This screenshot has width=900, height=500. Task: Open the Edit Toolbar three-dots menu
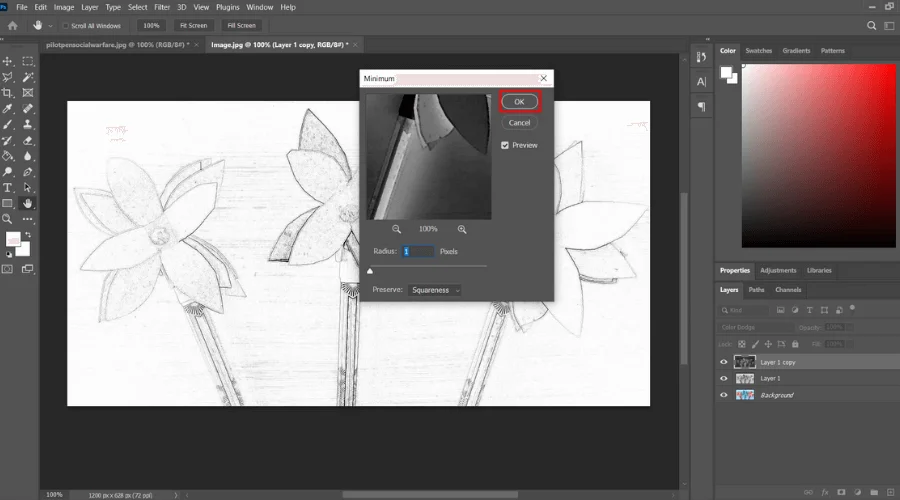click(x=28, y=219)
